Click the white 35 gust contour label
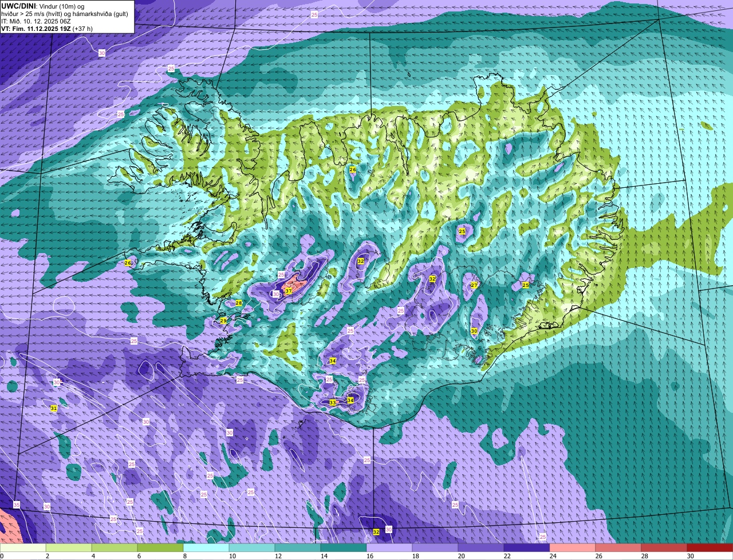Viewport: 733px width, 560px height. pos(16,504)
